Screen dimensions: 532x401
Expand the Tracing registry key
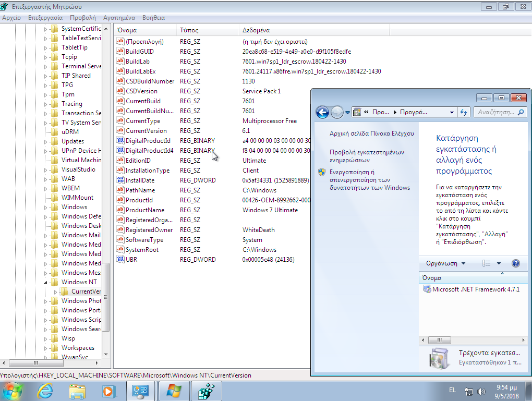tap(45, 104)
